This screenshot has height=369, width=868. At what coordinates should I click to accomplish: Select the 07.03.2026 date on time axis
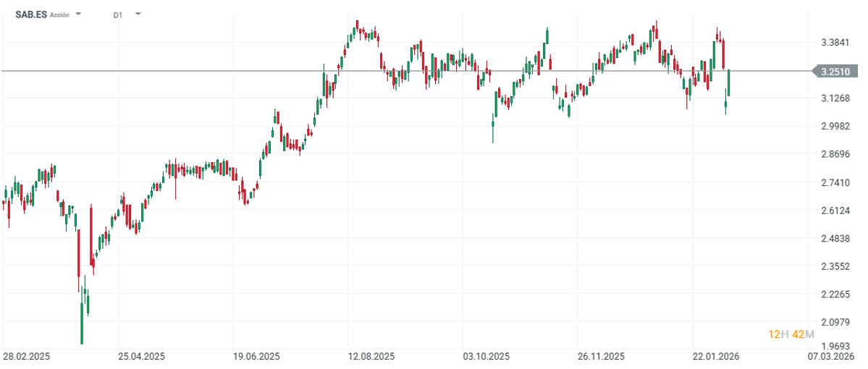click(831, 357)
